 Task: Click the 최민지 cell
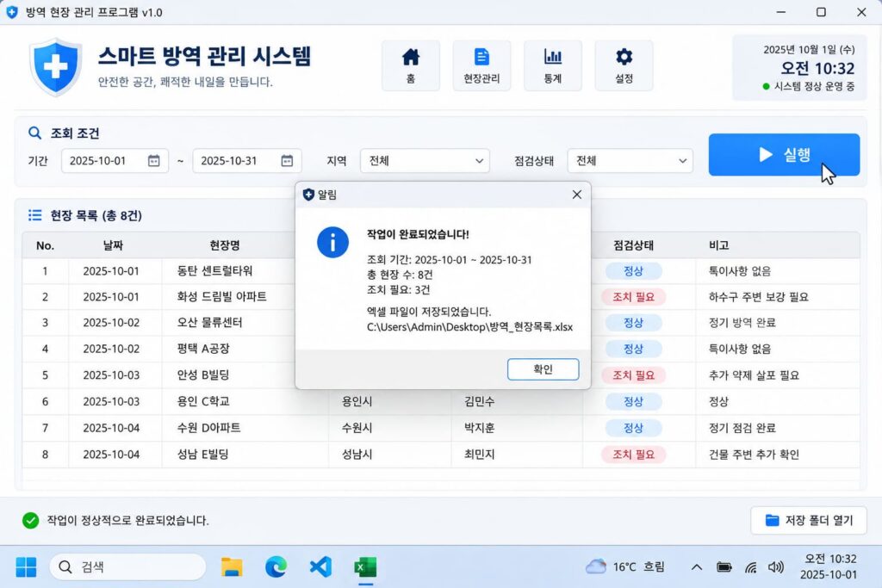click(x=479, y=455)
